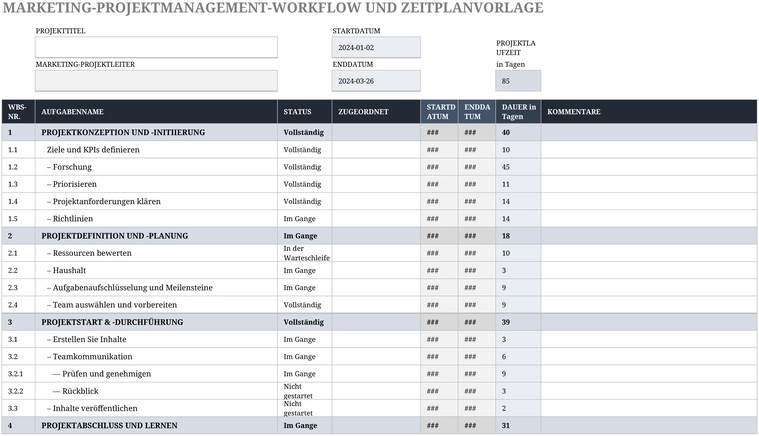
Task: Click the STATUS column header
Action: (304, 111)
